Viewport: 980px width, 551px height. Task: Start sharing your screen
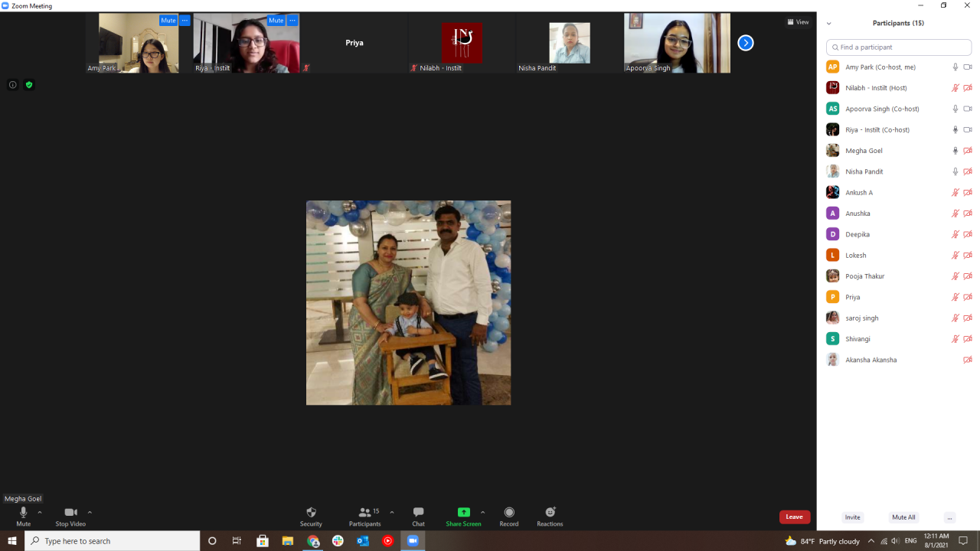[463, 516]
